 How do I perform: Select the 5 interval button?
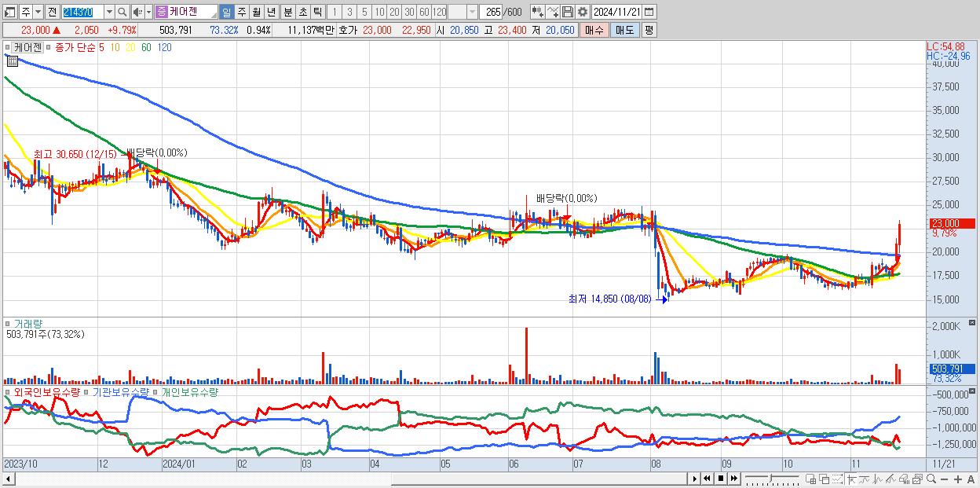click(364, 12)
